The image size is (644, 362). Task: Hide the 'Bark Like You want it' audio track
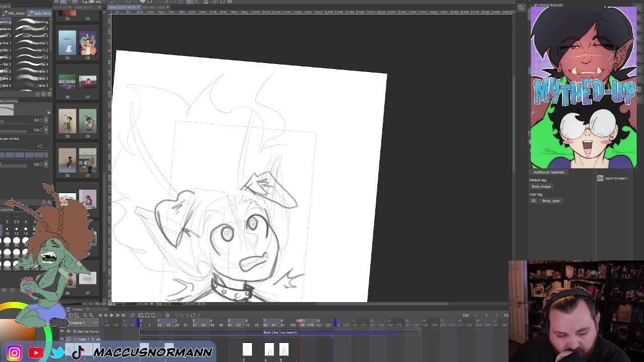pos(62,332)
